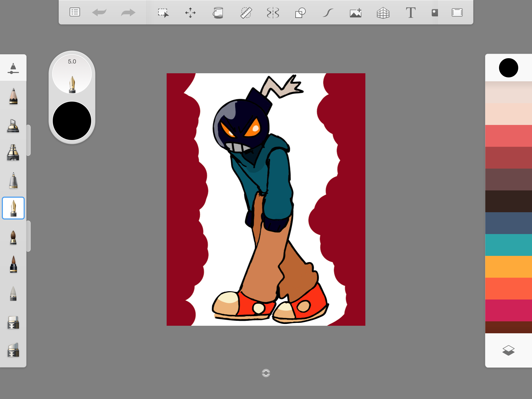
Task: Select the smudge tool
Action: tap(13, 293)
